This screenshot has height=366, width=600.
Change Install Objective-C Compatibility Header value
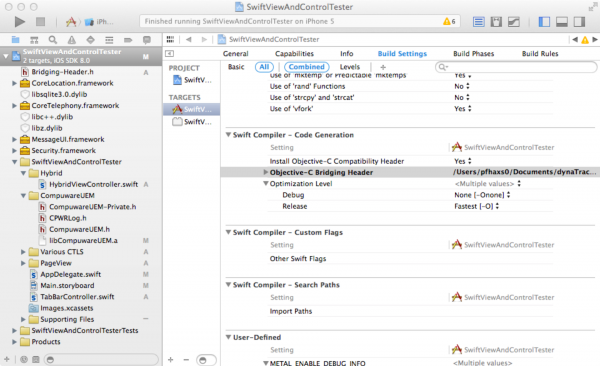click(463, 161)
